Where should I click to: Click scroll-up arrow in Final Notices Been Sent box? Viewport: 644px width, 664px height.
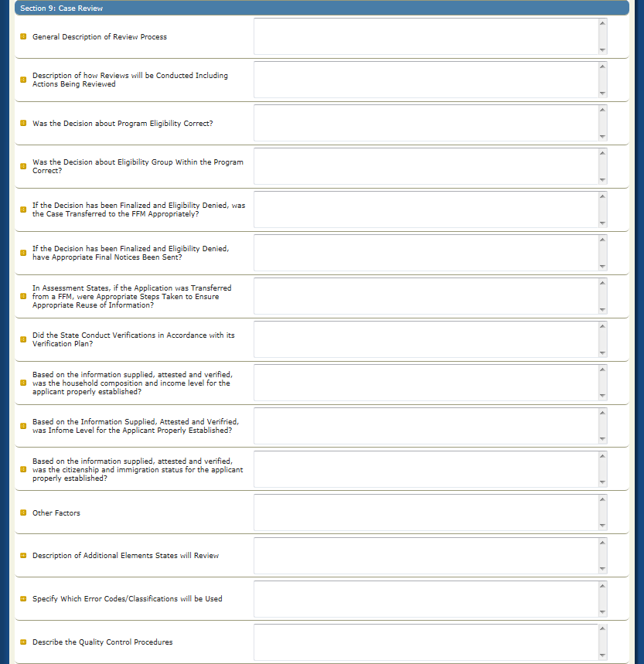coord(602,240)
